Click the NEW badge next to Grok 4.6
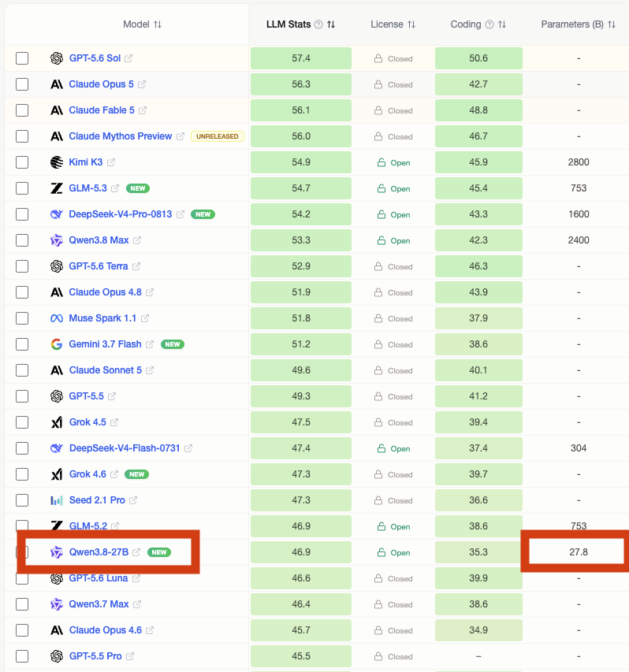Viewport: 629px width, 672px height. 137,474
